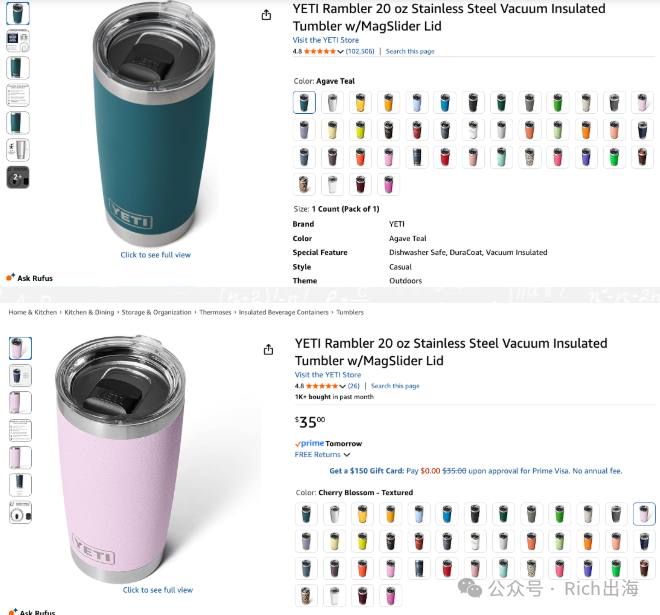Select first thumbnail of pink tumbler gallery
The image size is (660, 615).
(x=20, y=348)
